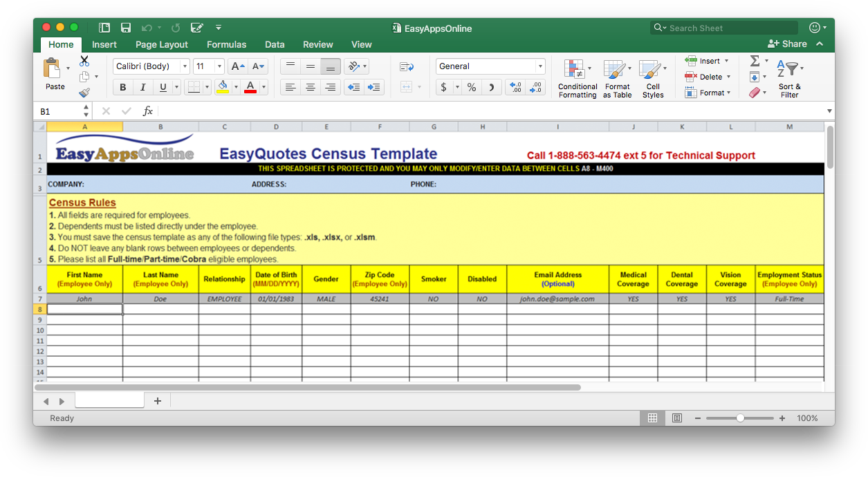
Task: Click the Paste clipboard icon
Action: (x=52, y=68)
